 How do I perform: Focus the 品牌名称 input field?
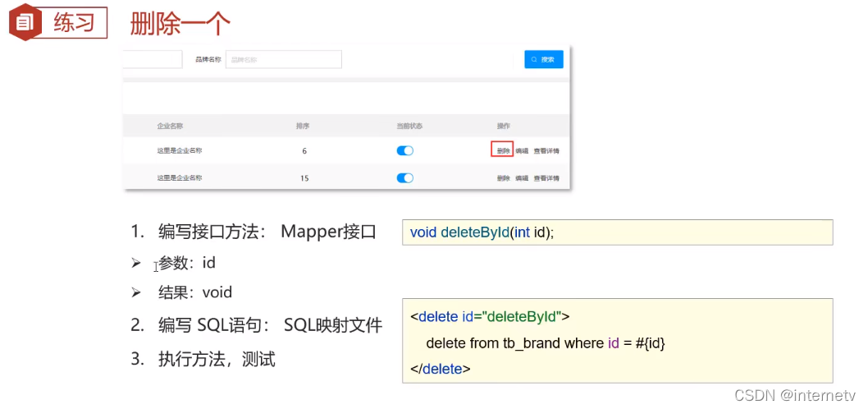283,59
